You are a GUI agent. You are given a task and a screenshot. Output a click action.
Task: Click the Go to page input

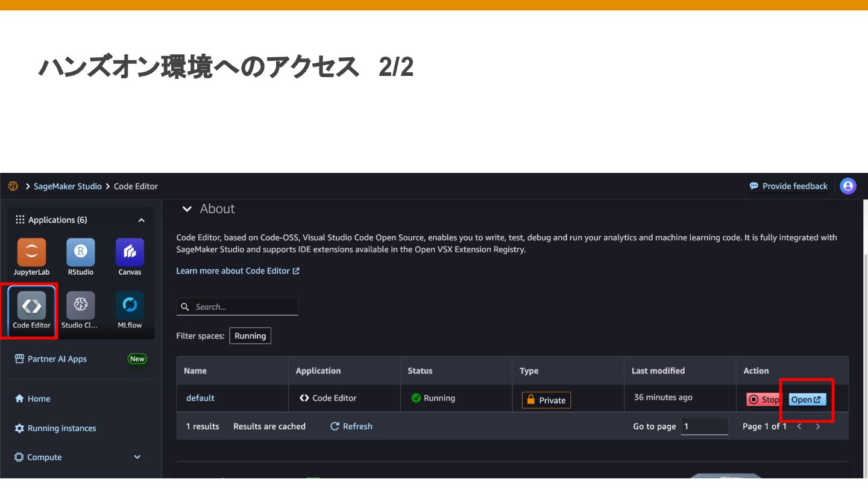(x=705, y=426)
